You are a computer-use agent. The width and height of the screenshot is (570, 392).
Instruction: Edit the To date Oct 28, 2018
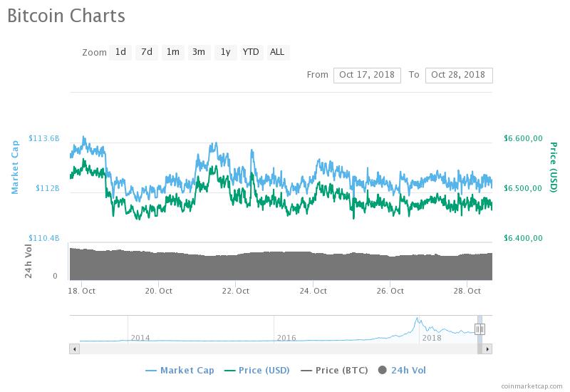[x=458, y=76]
